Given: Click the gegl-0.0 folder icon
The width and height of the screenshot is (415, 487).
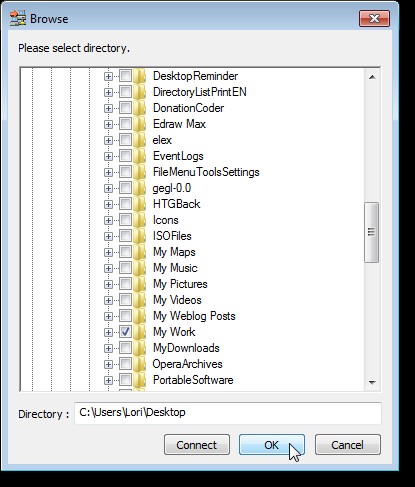Looking at the screenshot, I should pos(139,188).
